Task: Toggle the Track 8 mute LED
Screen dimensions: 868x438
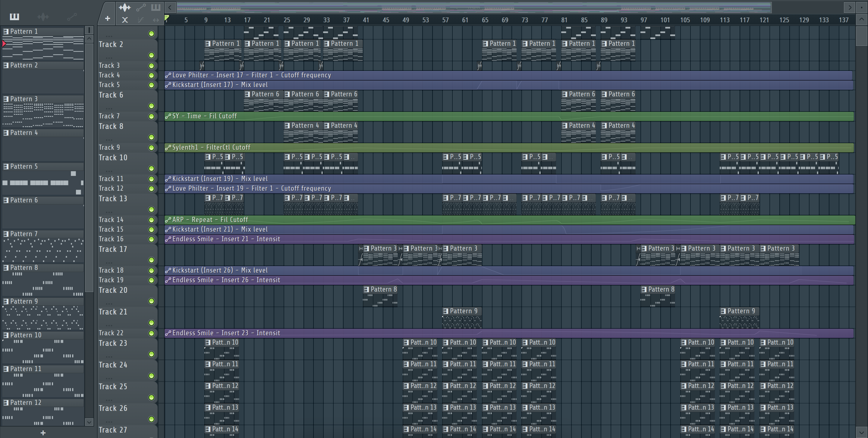Action: click(152, 137)
